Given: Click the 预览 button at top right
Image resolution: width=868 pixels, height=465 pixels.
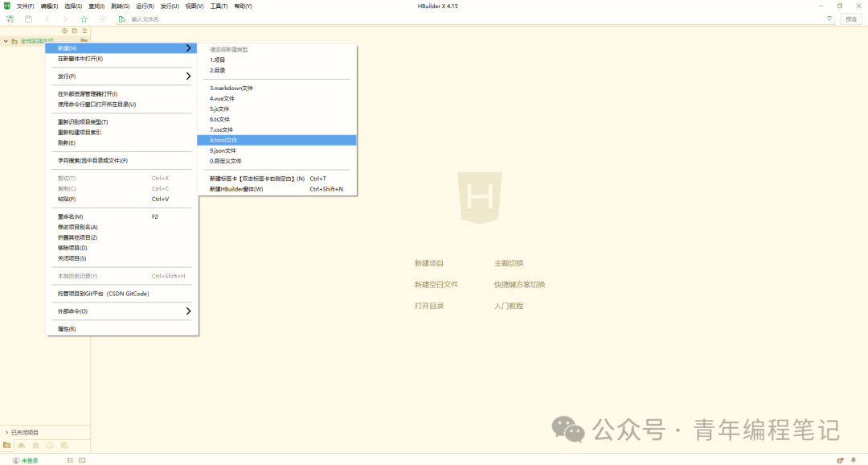Looking at the screenshot, I should click(851, 19).
